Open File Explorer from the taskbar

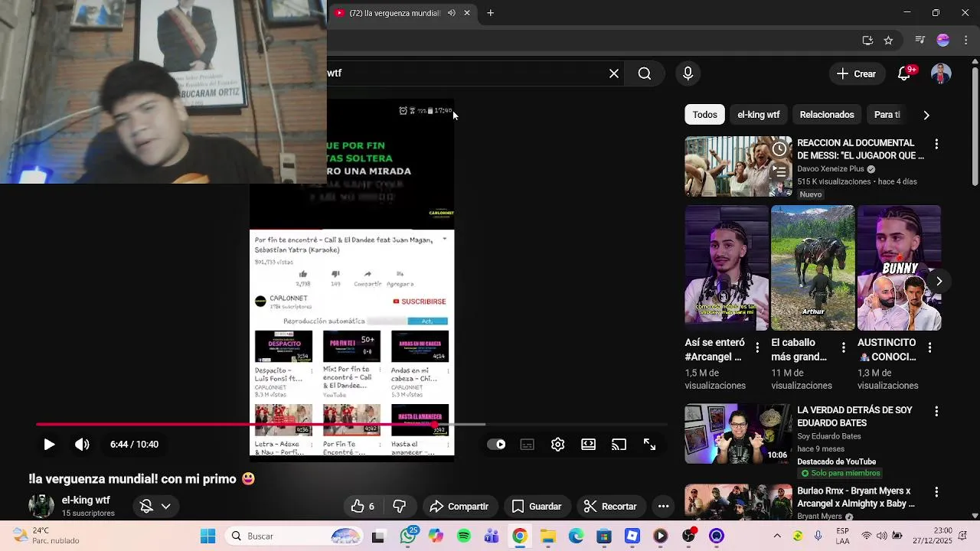548,536
